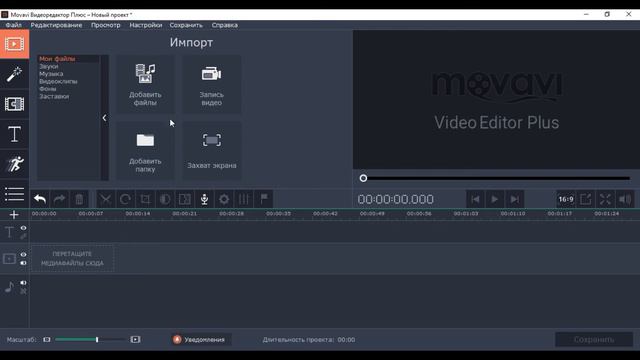Click the 00:00:28 ruler mark
Image resolution: width=640 pixels, height=360 pixels.
tap(231, 213)
